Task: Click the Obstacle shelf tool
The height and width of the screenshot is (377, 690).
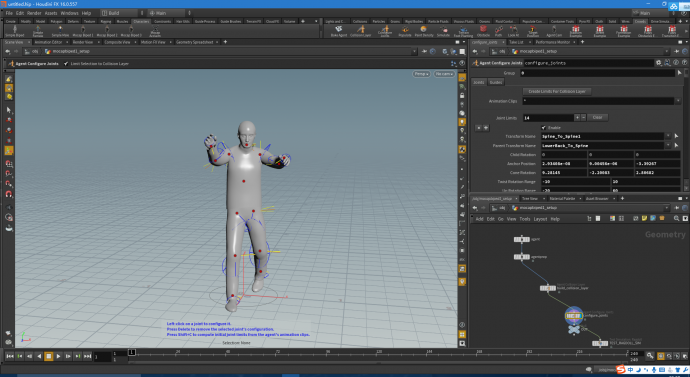Action: (483, 31)
